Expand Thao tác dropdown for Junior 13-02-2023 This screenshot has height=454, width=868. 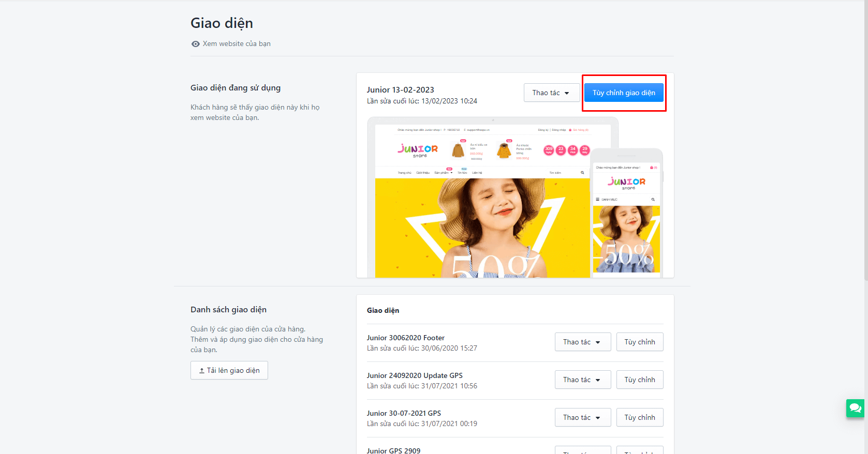tap(552, 93)
